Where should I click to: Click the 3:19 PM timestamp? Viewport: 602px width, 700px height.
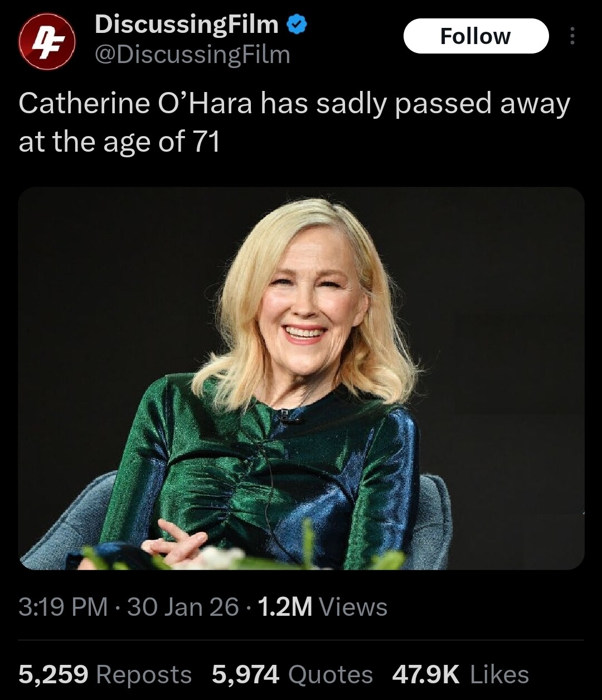[63, 607]
